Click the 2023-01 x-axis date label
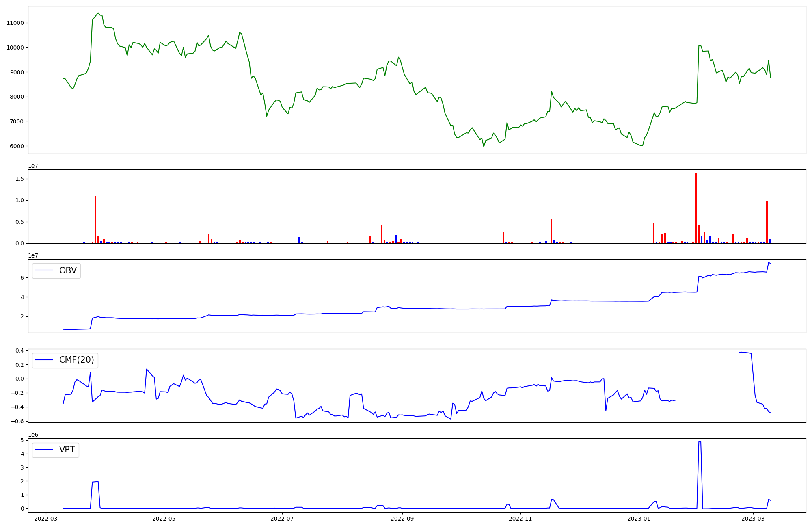The width and height of the screenshot is (812, 528). tap(639, 518)
